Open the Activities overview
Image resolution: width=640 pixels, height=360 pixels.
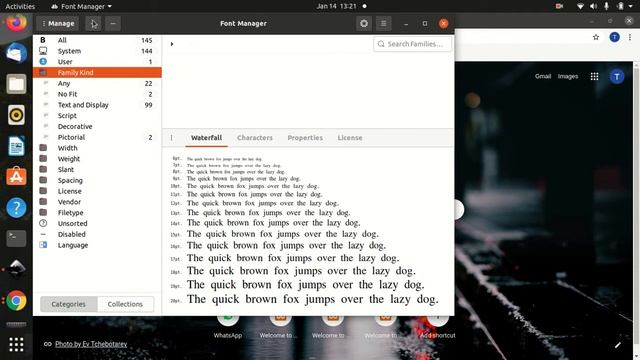click(20, 7)
